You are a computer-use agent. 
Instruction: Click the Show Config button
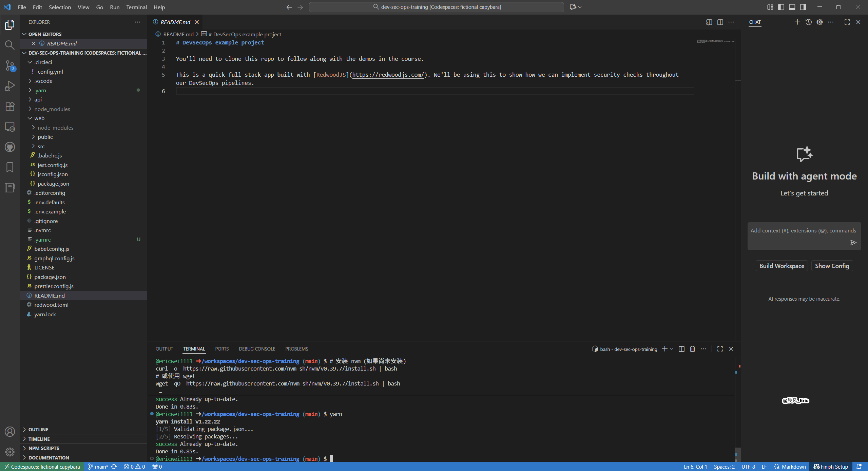pyautogui.click(x=832, y=266)
